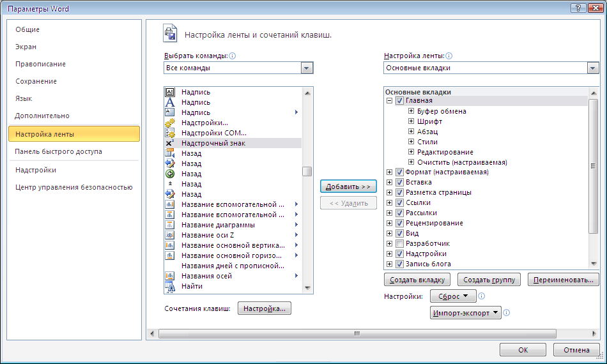Collapse the Главная tree node

click(390, 100)
